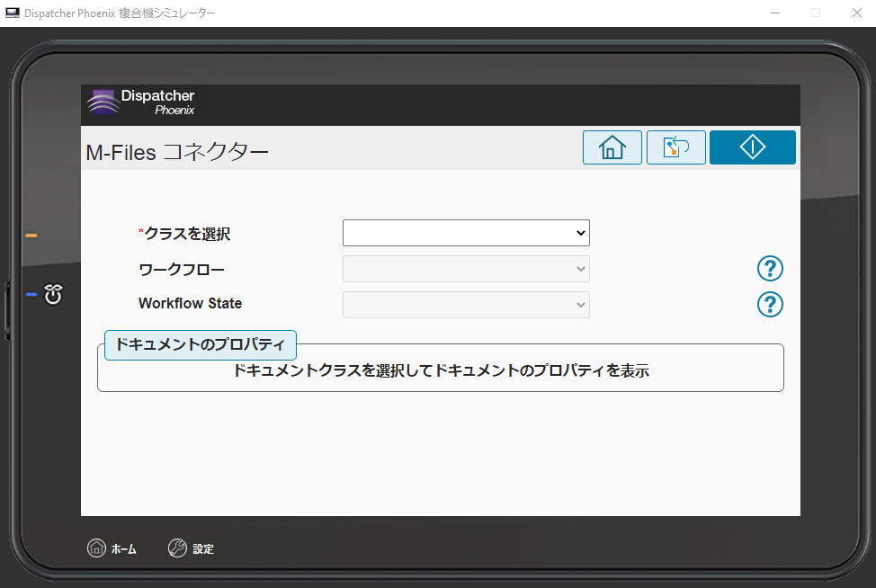This screenshot has height=588, width=876.
Task: Tap the power key on the device bezel
Action: 53,294
